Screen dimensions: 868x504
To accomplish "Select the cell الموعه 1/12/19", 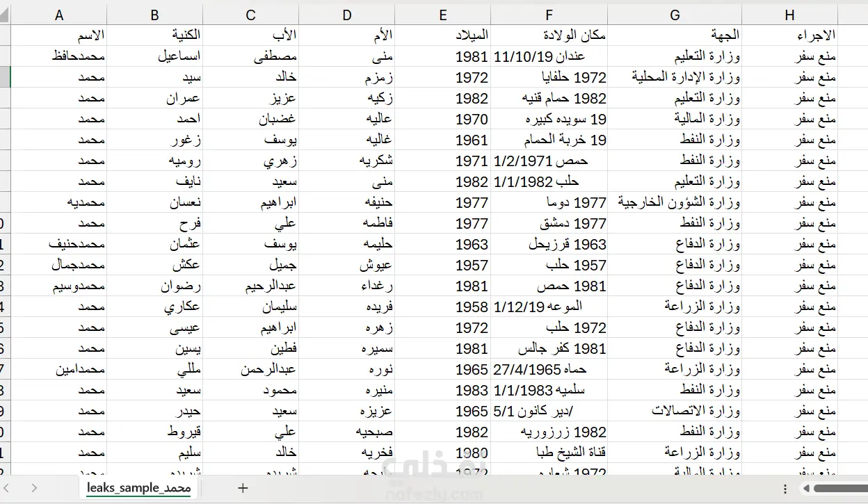I will [549, 307].
